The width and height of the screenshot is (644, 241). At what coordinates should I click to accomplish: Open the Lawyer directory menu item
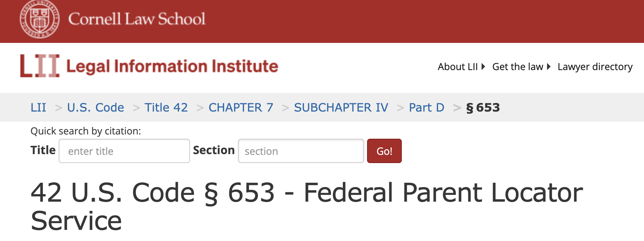click(x=595, y=67)
